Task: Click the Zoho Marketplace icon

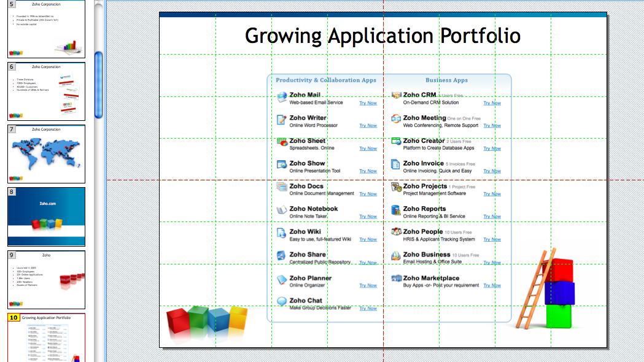Action: coord(397,279)
